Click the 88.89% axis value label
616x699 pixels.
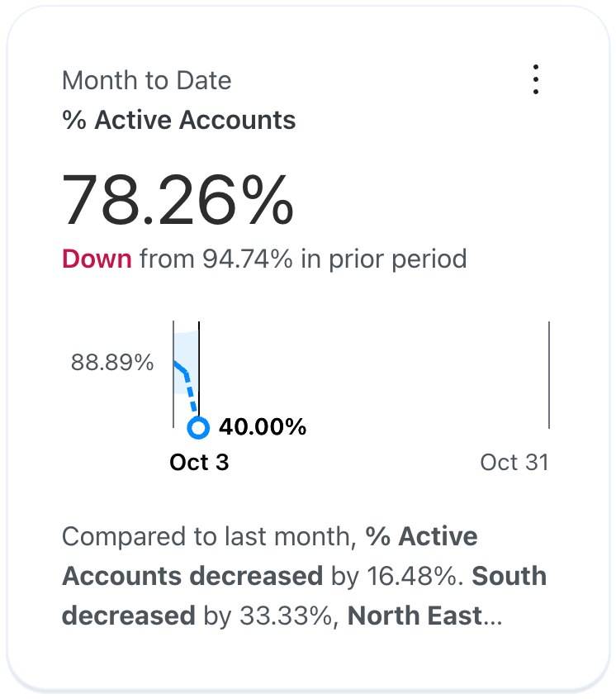[x=112, y=362]
